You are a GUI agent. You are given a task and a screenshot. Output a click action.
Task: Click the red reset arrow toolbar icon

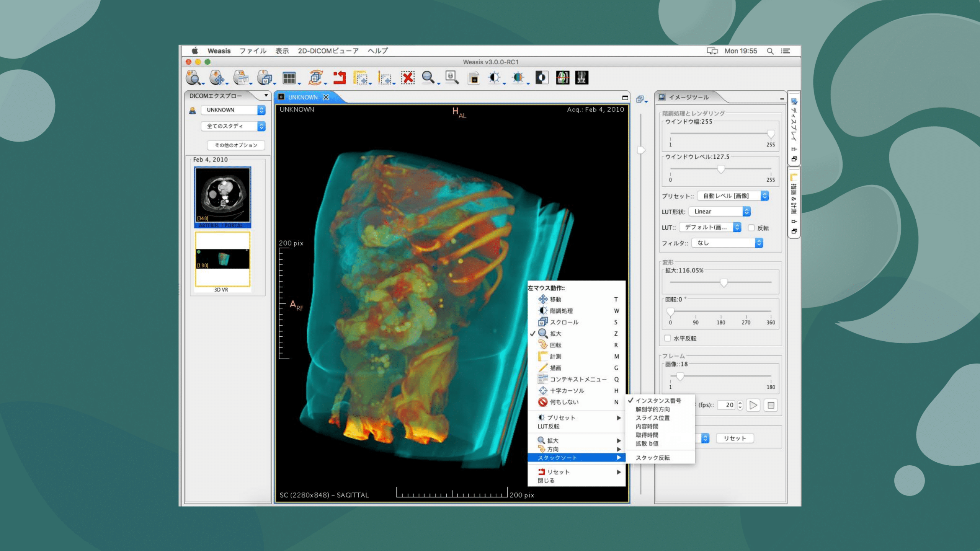[339, 78]
